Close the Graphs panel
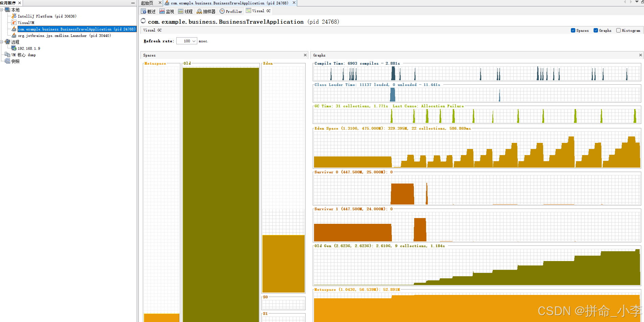Image resolution: width=644 pixels, height=322 pixels. tap(640, 55)
